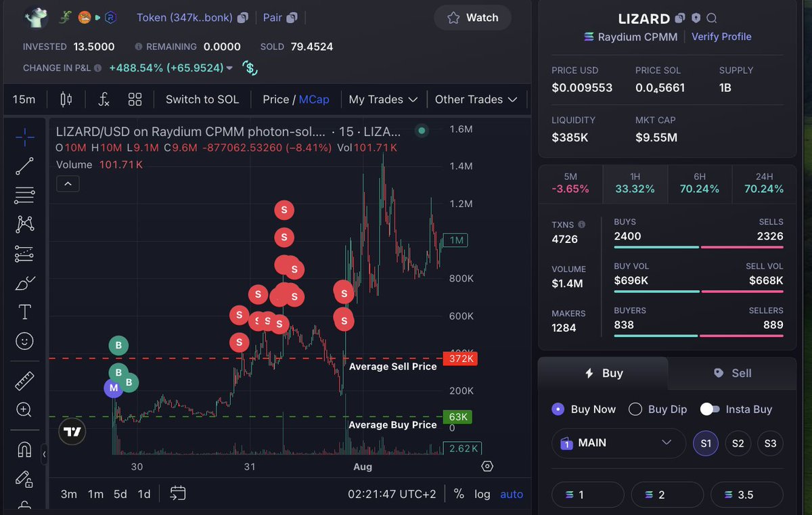Open chart settings gear near the price axis
This screenshot has height=515, width=812.
click(487, 466)
